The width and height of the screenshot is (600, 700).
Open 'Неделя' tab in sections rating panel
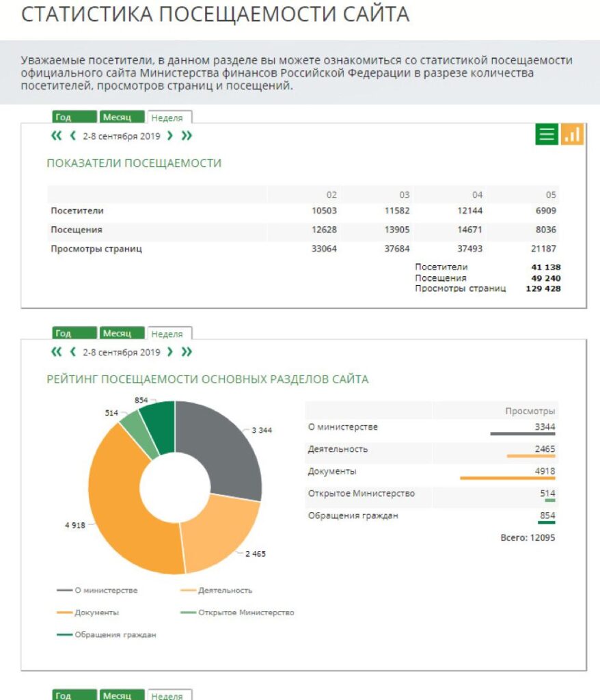[167, 334]
